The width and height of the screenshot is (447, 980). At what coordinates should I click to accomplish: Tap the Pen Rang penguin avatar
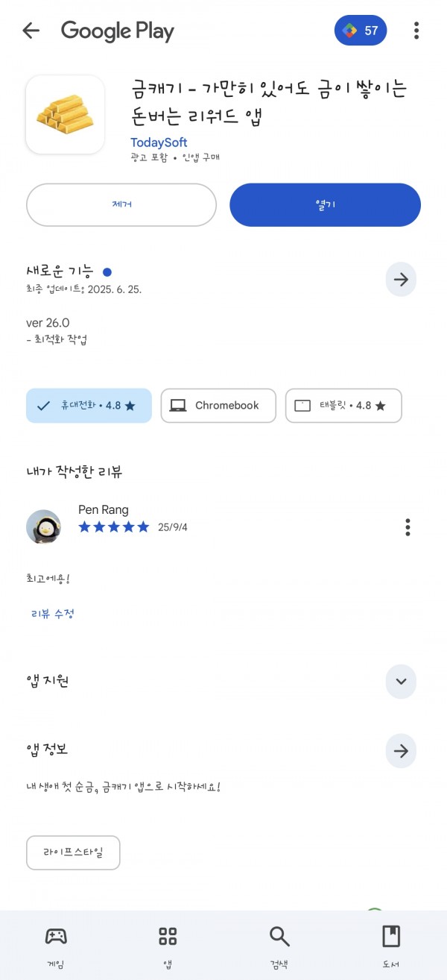[43, 527]
